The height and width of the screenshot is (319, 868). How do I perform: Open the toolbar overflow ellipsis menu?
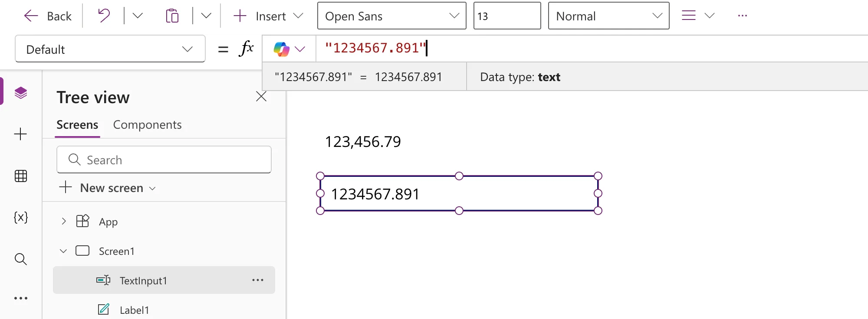point(743,16)
